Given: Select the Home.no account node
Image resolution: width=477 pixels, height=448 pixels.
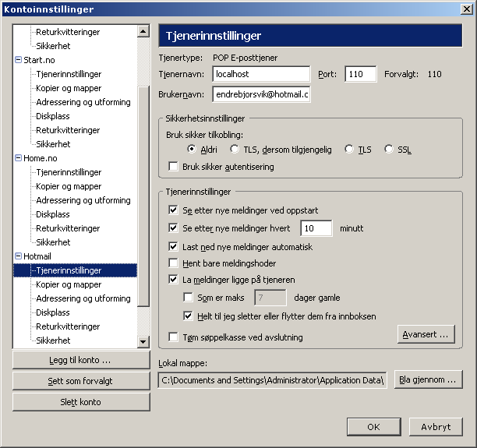Looking at the screenshot, I should click(41, 158).
